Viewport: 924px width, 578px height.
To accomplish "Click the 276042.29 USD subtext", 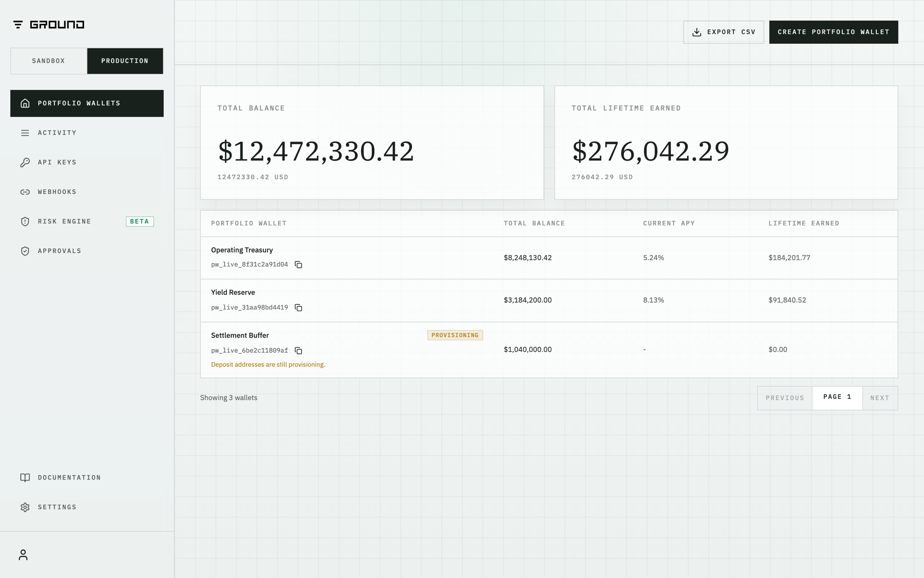I will 602,177.
